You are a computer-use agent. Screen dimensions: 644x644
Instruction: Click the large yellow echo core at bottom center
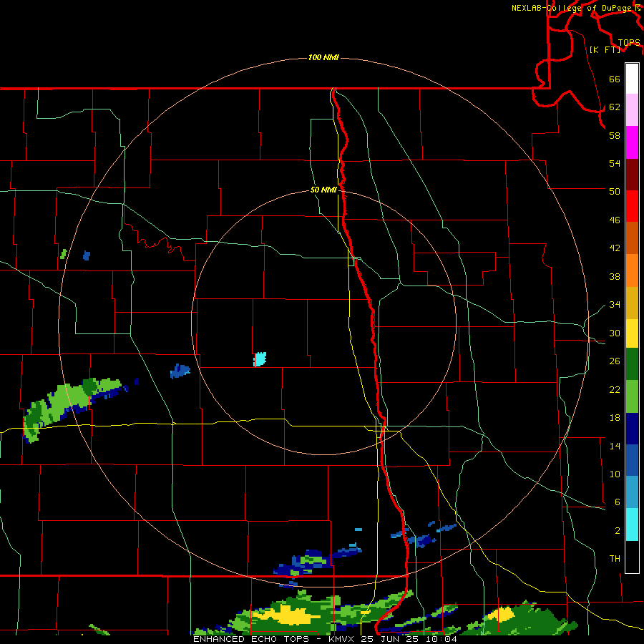tap(288, 614)
